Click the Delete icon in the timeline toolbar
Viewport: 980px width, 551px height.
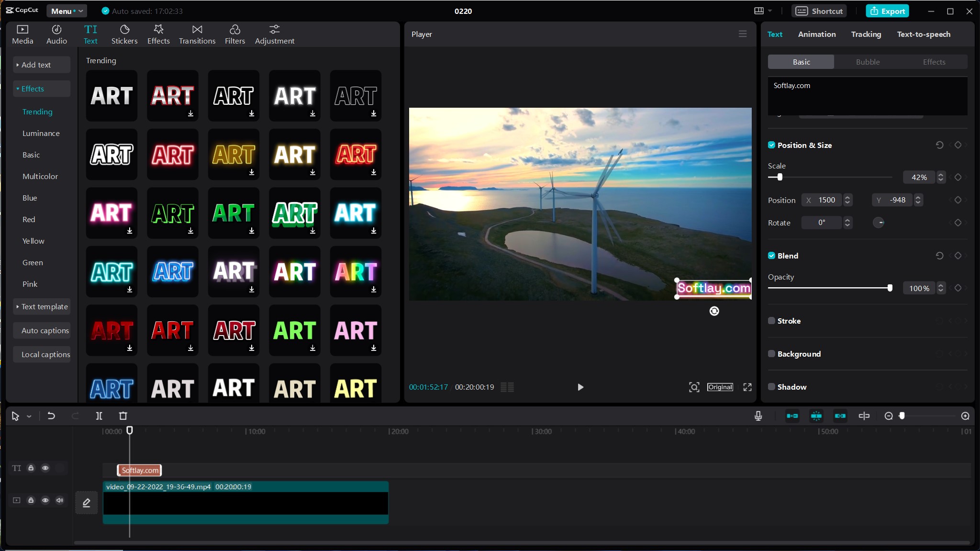coord(122,416)
